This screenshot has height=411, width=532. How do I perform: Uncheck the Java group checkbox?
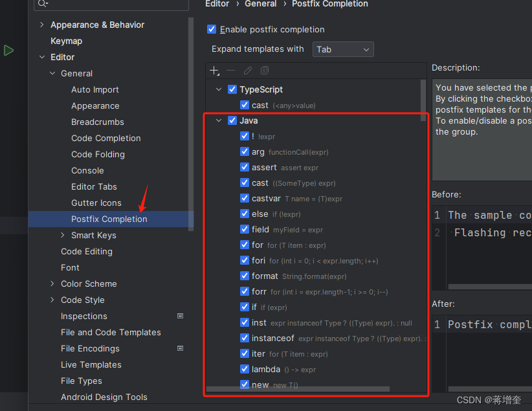coord(232,120)
